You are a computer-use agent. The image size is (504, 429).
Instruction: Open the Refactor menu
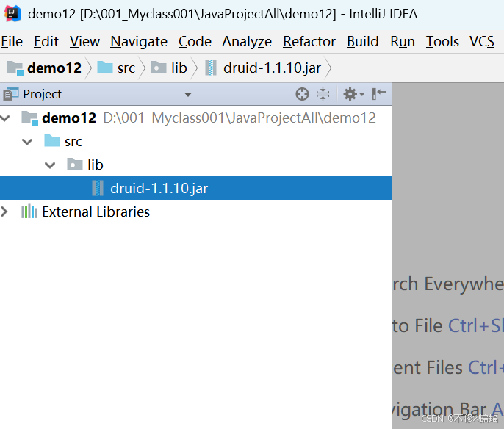[309, 41]
